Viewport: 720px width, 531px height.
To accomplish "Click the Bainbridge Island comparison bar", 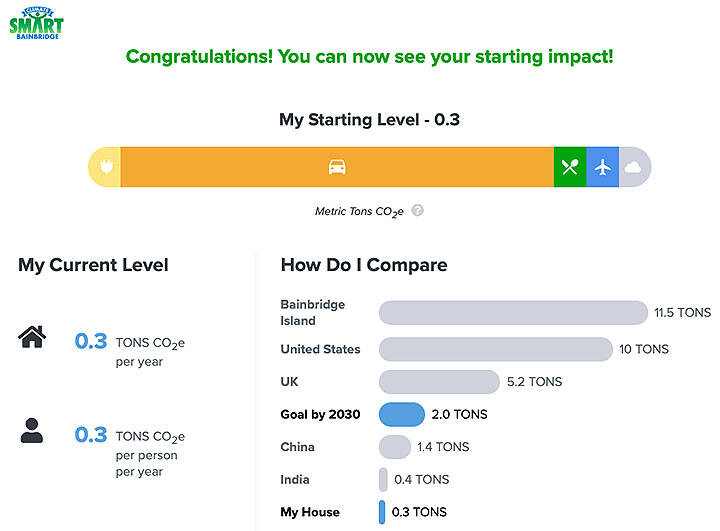I will pyautogui.click(x=513, y=313).
